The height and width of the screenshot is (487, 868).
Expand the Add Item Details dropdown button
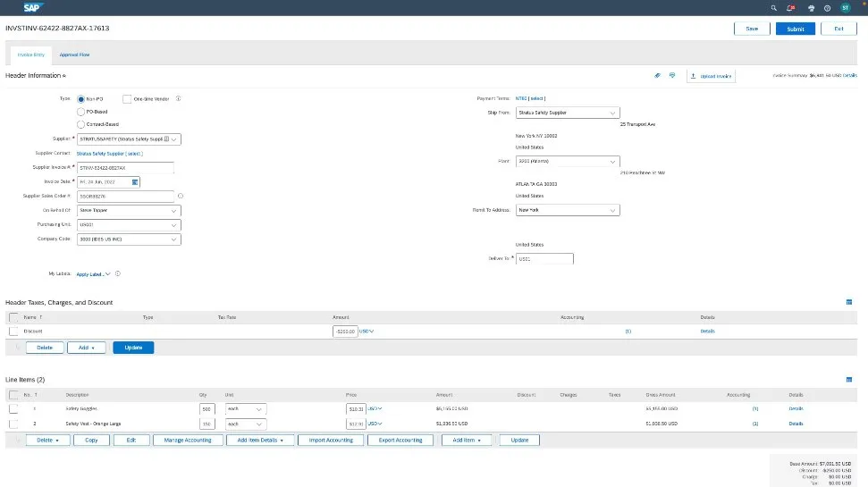point(260,441)
